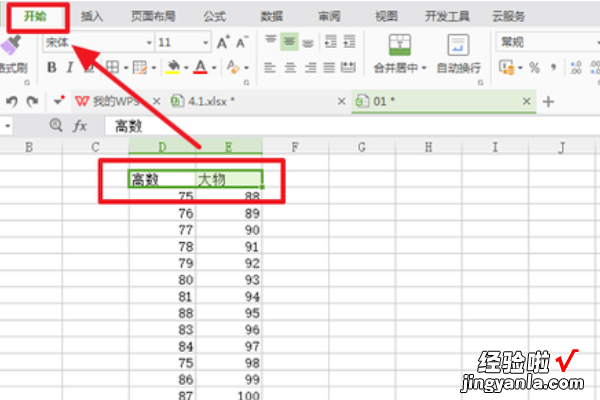Open the 视图 ribbon tab
This screenshot has width=600, height=400.
pos(386,16)
